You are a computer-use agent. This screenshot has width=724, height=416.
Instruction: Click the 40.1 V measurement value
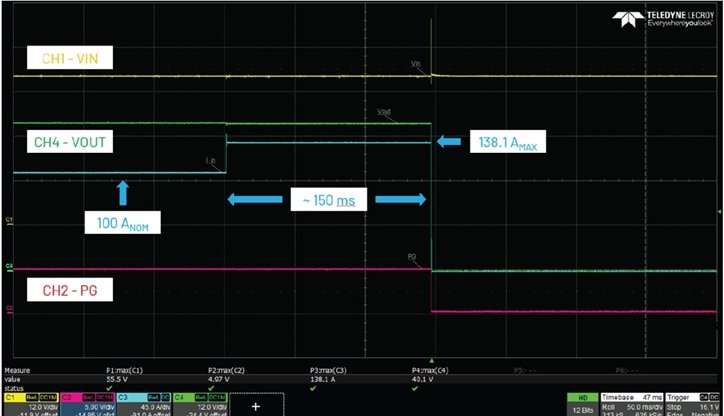(x=422, y=379)
